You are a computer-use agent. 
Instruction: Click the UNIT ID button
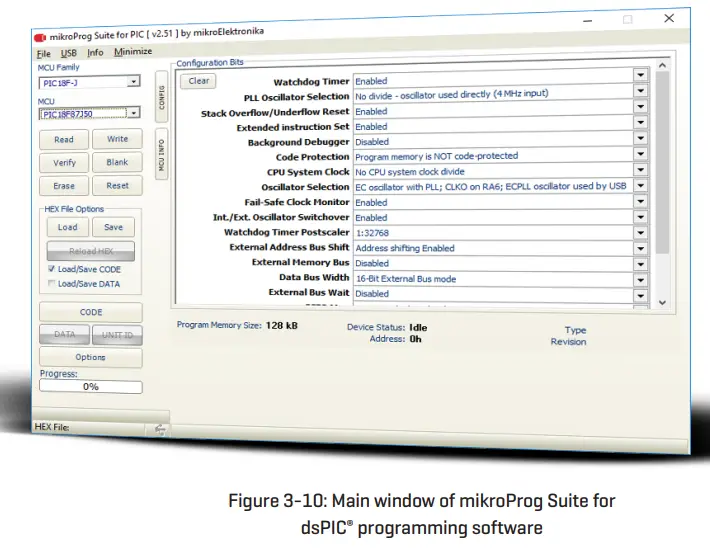tap(117, 335)
